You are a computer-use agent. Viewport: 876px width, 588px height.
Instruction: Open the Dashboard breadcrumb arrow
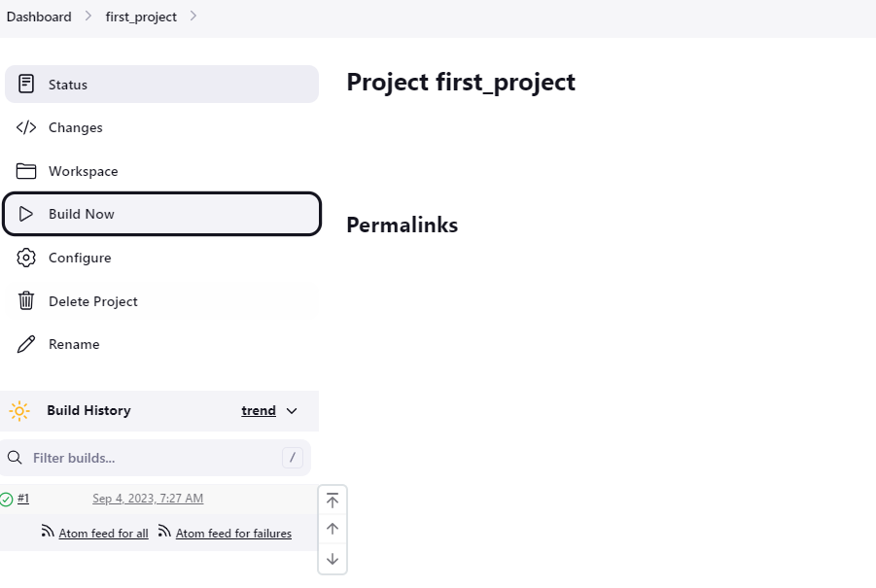[x=88, y=17]
